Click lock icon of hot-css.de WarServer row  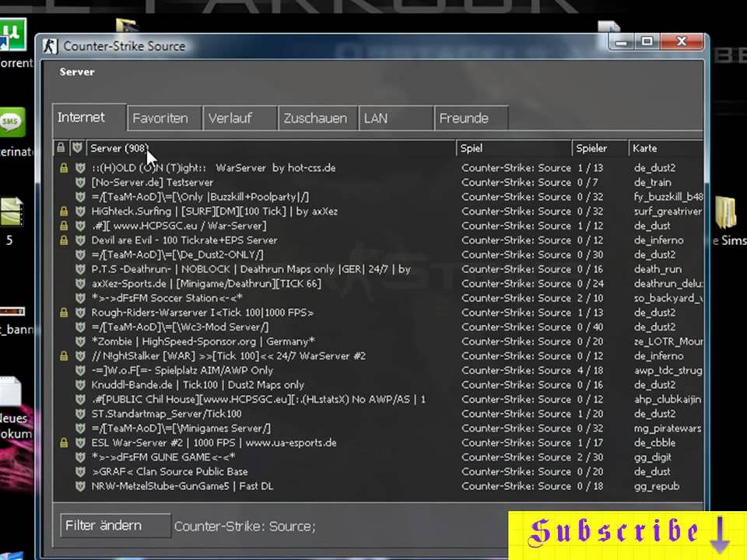pos(63,168)
